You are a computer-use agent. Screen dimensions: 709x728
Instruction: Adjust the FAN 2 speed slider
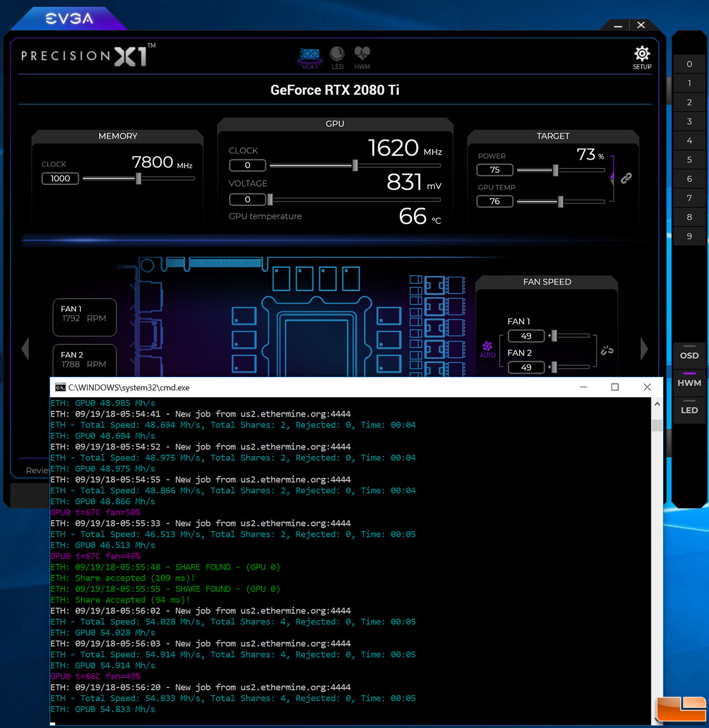click(x=553, y=367)
